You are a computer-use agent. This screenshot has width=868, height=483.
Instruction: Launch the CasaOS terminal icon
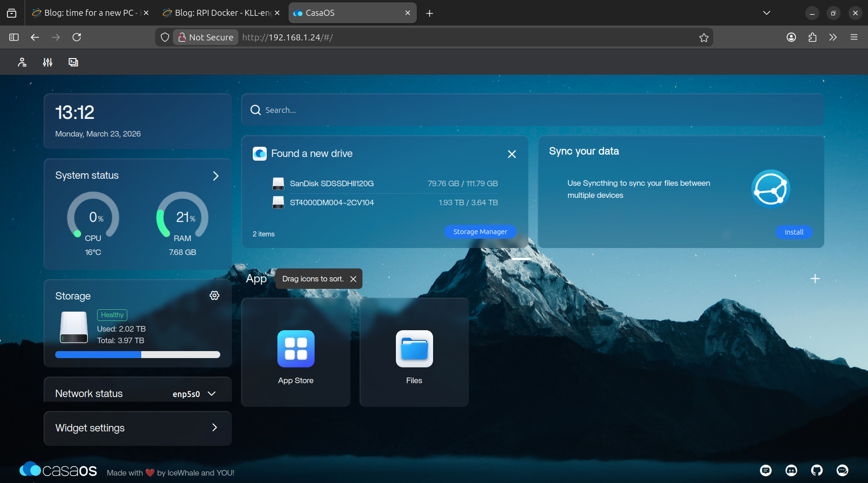[x=73, y=62]
